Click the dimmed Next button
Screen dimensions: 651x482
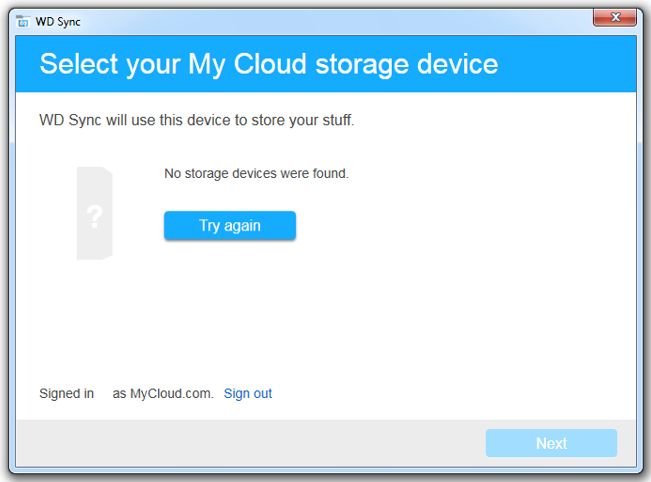(551, 443)
